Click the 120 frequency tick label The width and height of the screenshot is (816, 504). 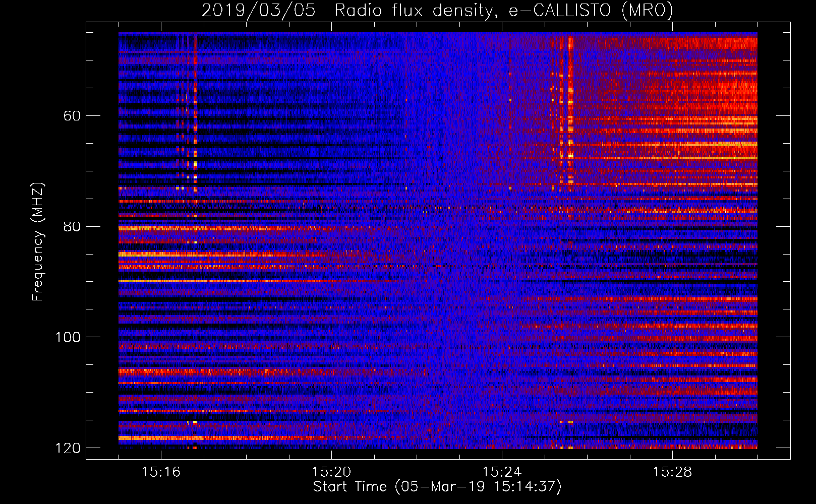[68, 448]
